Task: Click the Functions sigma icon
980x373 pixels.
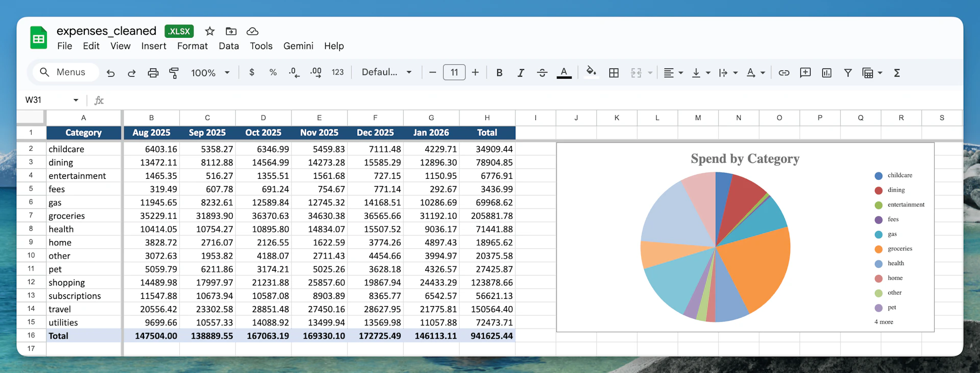Action: click(897, 73)
